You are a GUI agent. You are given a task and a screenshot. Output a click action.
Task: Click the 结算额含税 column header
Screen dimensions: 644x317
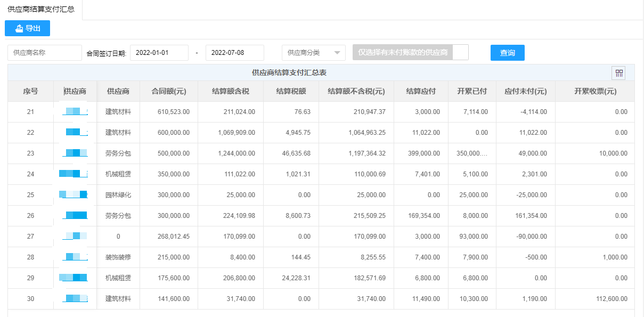pyautogui.click(x=231, y=91)
